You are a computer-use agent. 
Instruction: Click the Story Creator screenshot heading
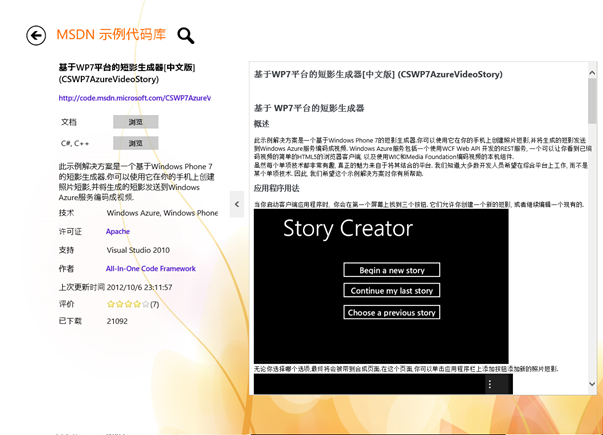[x=347, y=229]
